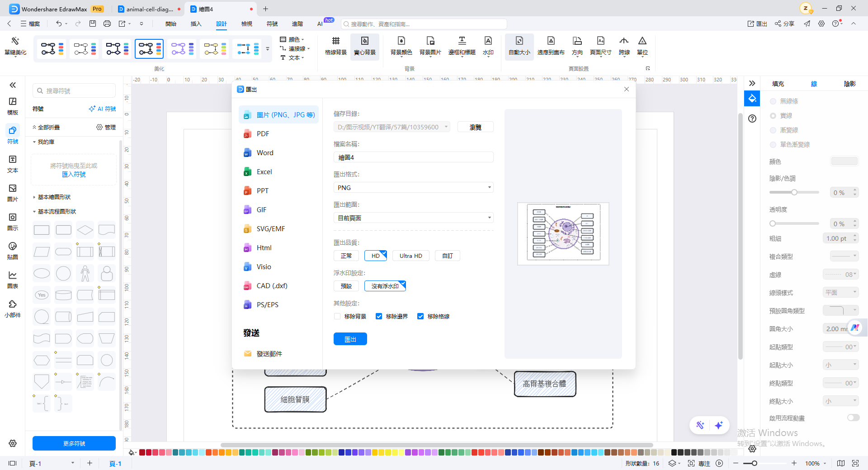Open the 顏色 theme color dropdown in ribbon
The image size is (868, 470).
click(x=292, y=39)
